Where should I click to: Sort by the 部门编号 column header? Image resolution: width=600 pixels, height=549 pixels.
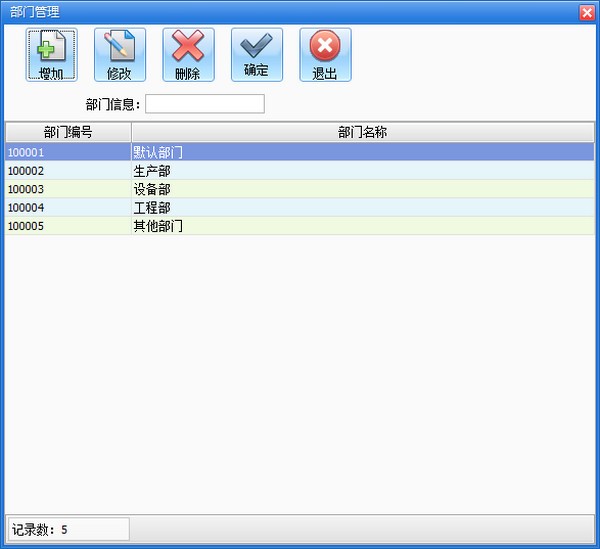point(68,132)
